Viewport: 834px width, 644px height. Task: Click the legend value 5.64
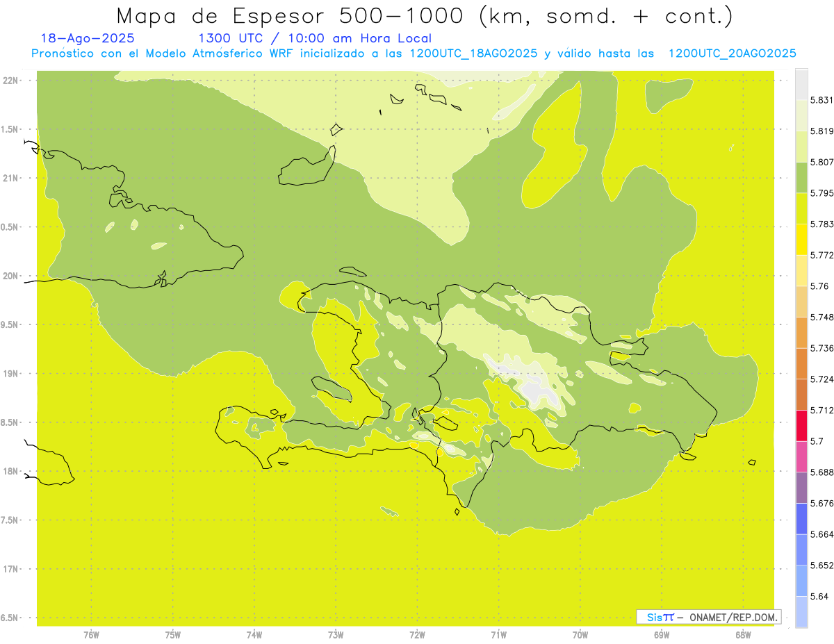(x=821, y=596)
